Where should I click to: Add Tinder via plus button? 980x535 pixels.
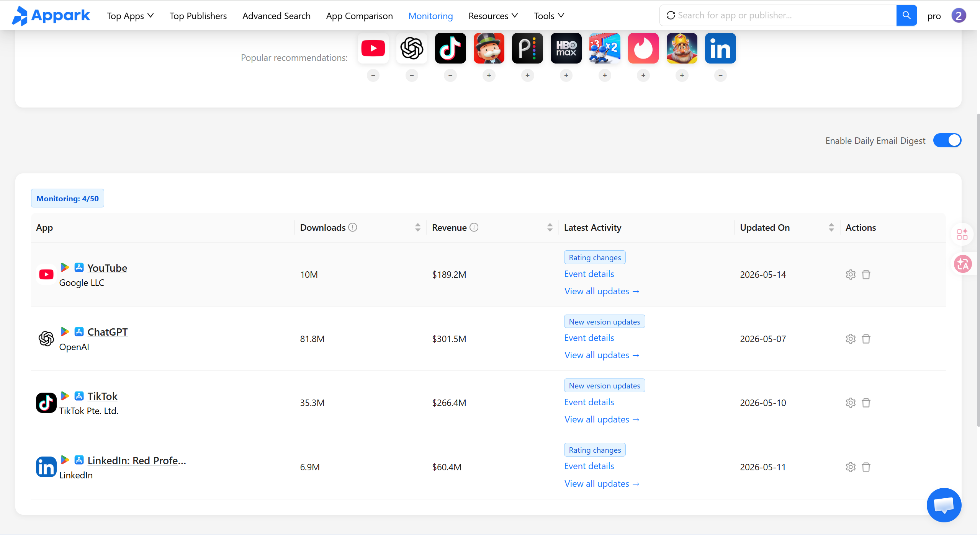[643, 75]
